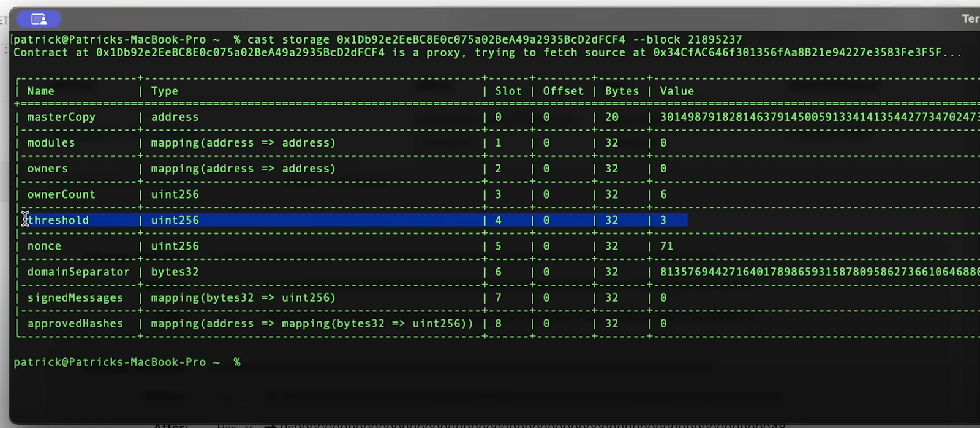Click 'address' type in masterCopy row
The image size is (980, 428).
[175, 117]
